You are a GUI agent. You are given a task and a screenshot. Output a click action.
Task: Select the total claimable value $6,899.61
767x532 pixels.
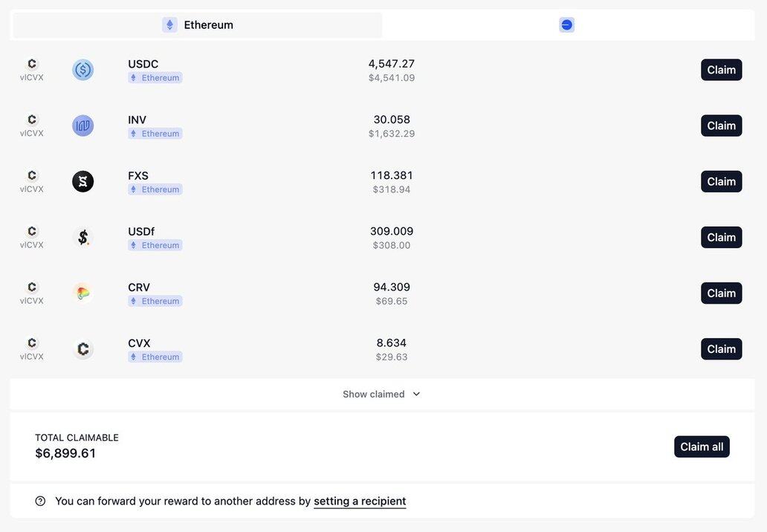click(65, 453)
